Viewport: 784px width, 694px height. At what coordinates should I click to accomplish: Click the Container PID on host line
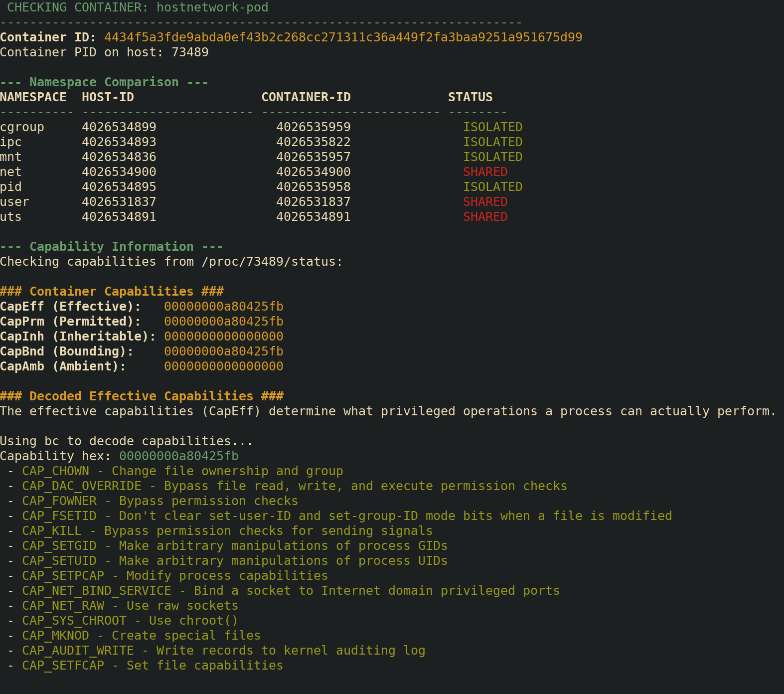pyautogui.click(x=104, y=52)
